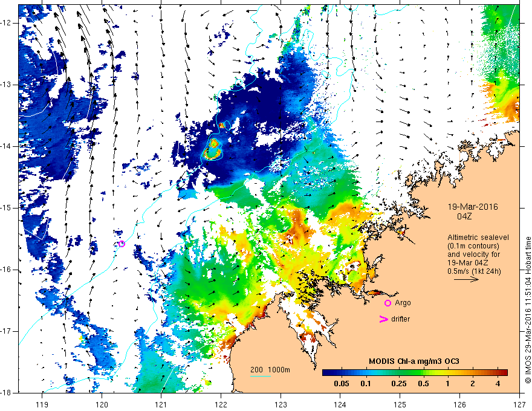This screenshot has height=411, width=532.
Task: Click the longitude axis label '126'
Action: click(x=459, y=404)
